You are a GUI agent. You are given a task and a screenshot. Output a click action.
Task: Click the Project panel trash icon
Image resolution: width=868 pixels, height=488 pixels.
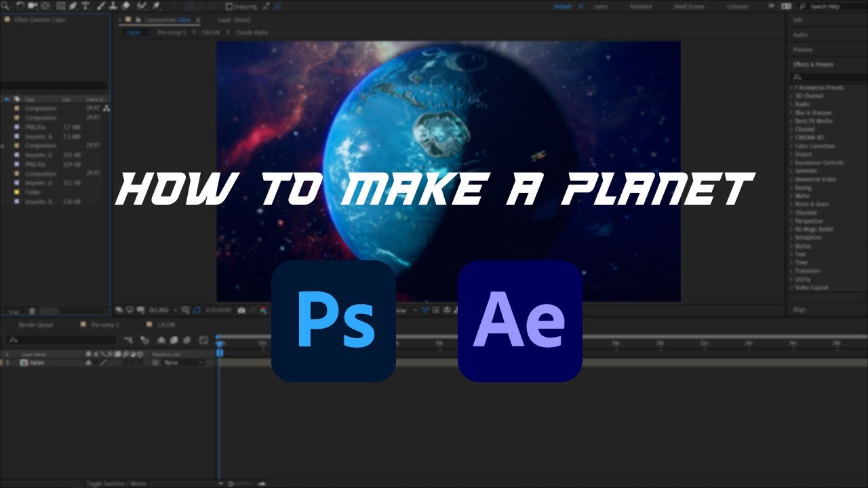click(x=31, y=311)
